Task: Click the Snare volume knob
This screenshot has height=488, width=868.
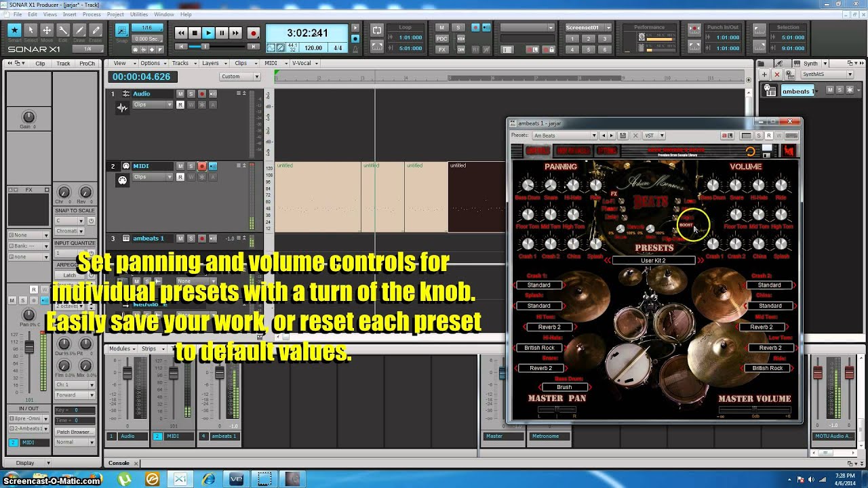Action: 736,185
